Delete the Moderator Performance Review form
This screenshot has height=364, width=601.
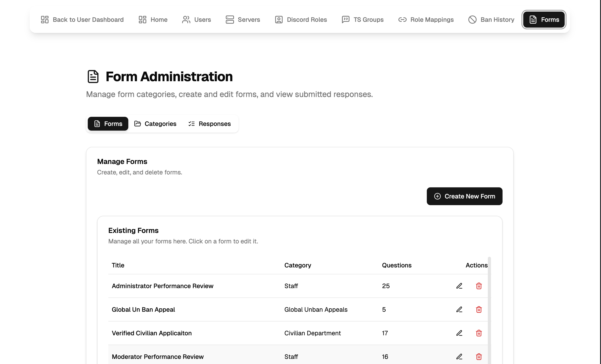pos(478,357)
